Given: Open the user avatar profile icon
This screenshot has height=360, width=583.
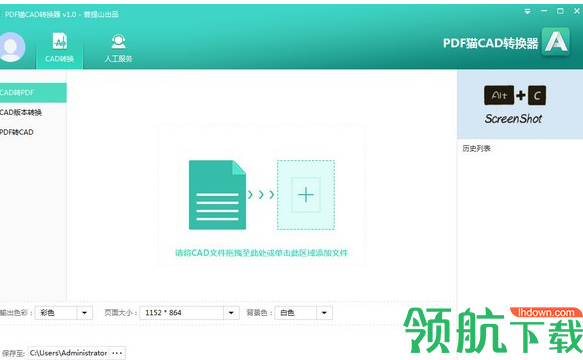Looking at the screenshot, I should (11, 47).
